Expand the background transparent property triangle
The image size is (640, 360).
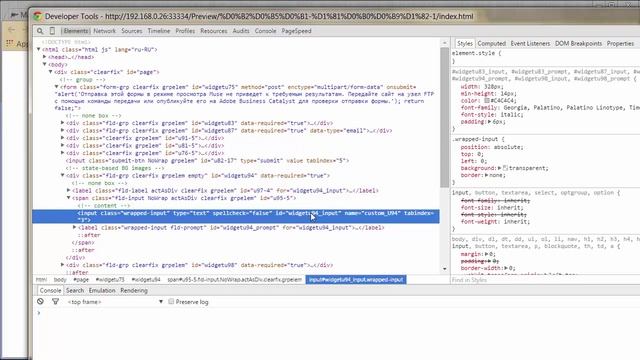tap(499, 168)
